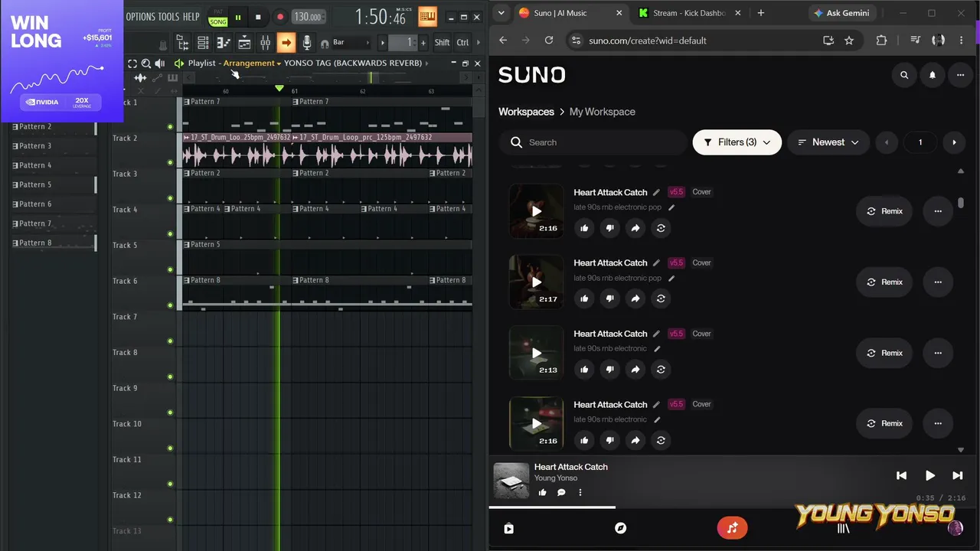Skip to next track in Suno player
The width and height of the screenshot is (980, 551).
957,475
